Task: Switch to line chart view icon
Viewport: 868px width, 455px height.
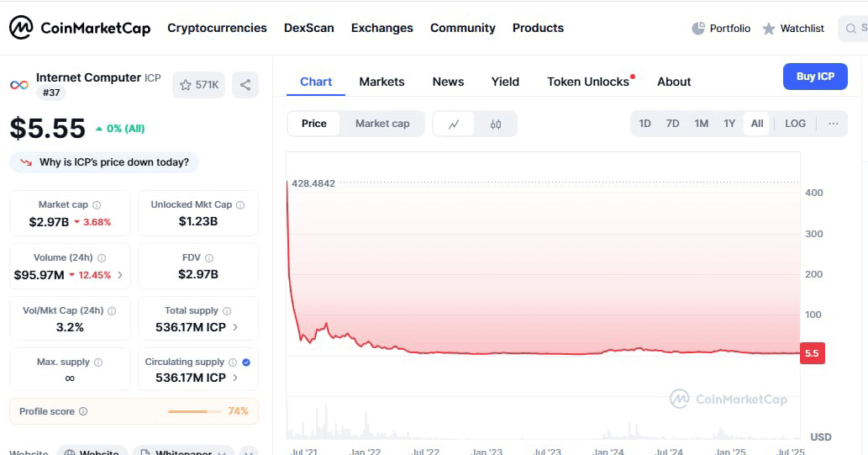Action: (x=454, y=124)
